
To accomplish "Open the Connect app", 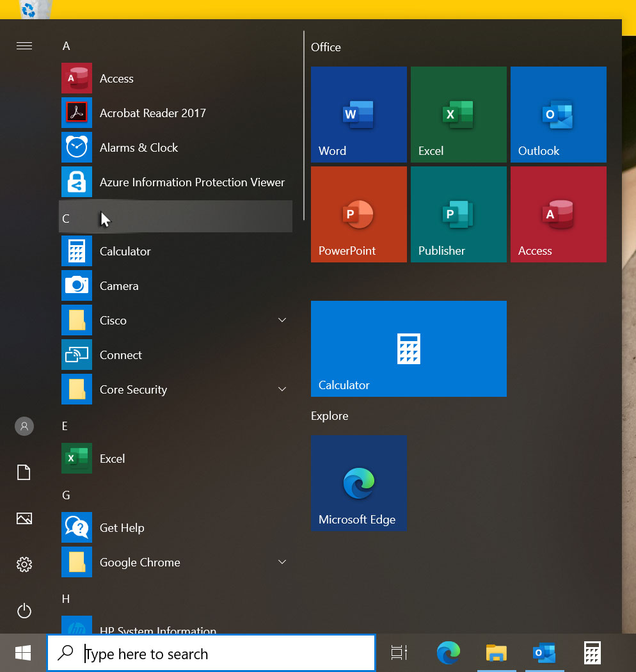I will pos(120,355).
